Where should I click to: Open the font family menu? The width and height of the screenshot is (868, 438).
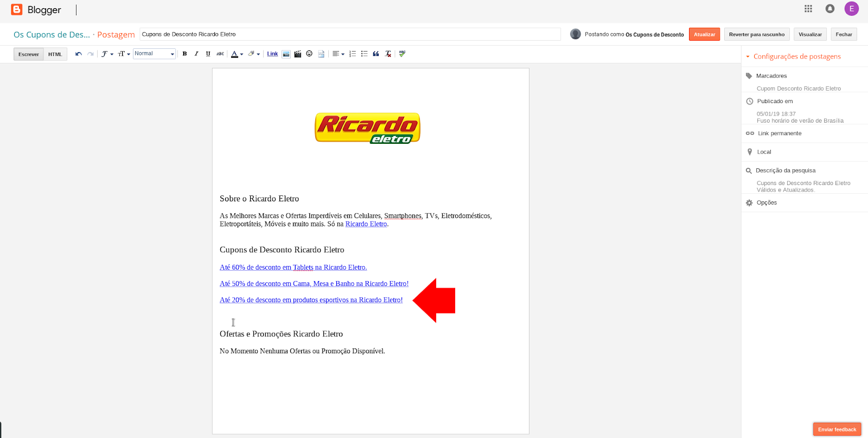point(107,54)
